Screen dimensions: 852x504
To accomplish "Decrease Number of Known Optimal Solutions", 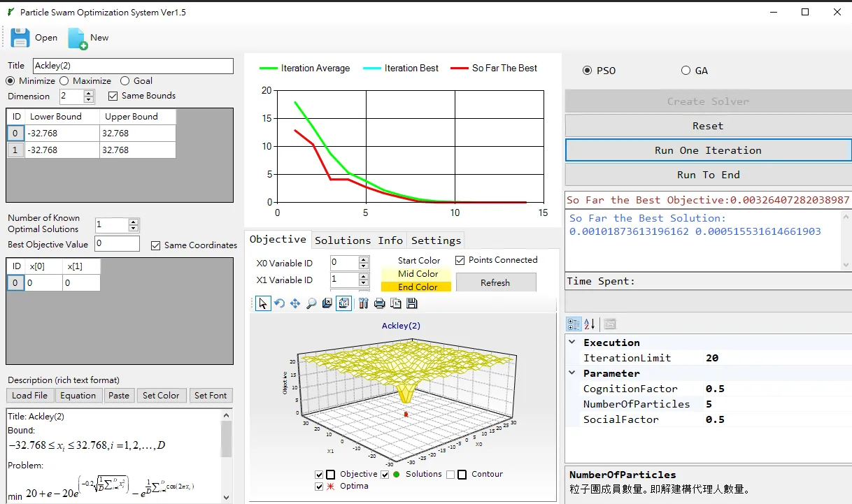I will [x=134, y=229].
